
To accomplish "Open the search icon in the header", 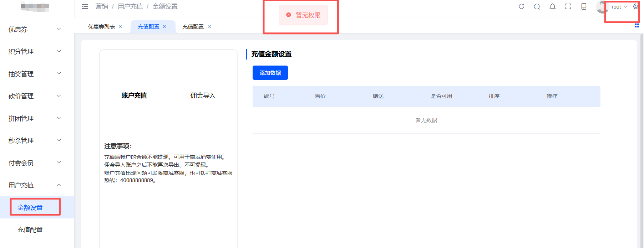I will (537, 6).
